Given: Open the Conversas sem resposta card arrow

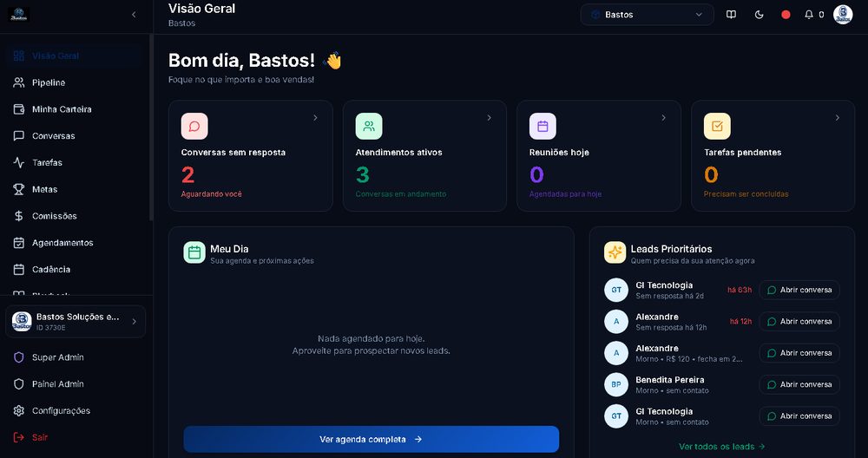Looking at the screenshot, I should point(316,118).
